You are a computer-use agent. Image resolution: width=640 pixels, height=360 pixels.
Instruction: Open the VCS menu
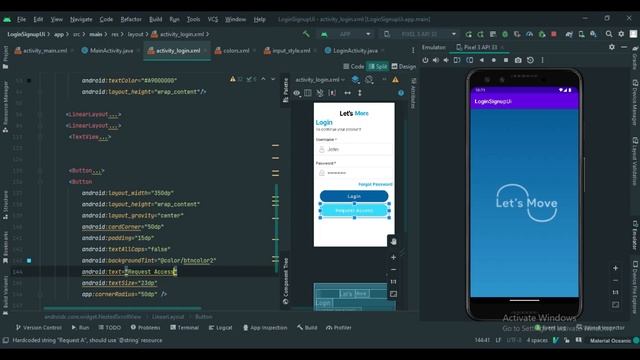click(x=213, y=19)
